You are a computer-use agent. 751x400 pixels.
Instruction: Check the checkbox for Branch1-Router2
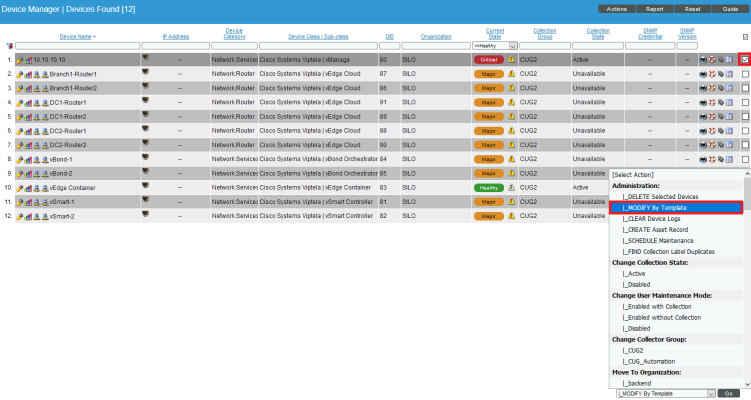click(745, 88)
